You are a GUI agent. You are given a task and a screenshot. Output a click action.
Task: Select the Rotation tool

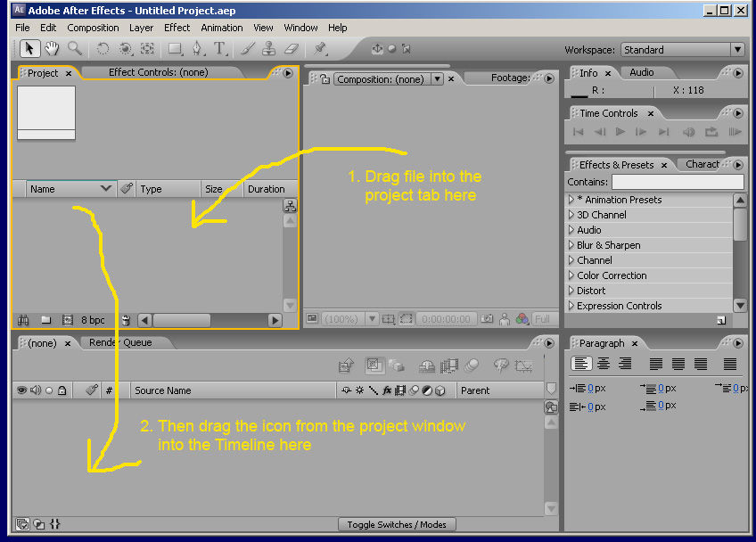coord(103,49)
